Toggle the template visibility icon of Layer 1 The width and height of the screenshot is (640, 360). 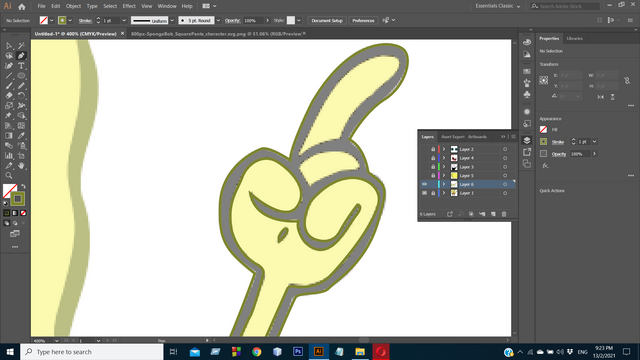424,193
